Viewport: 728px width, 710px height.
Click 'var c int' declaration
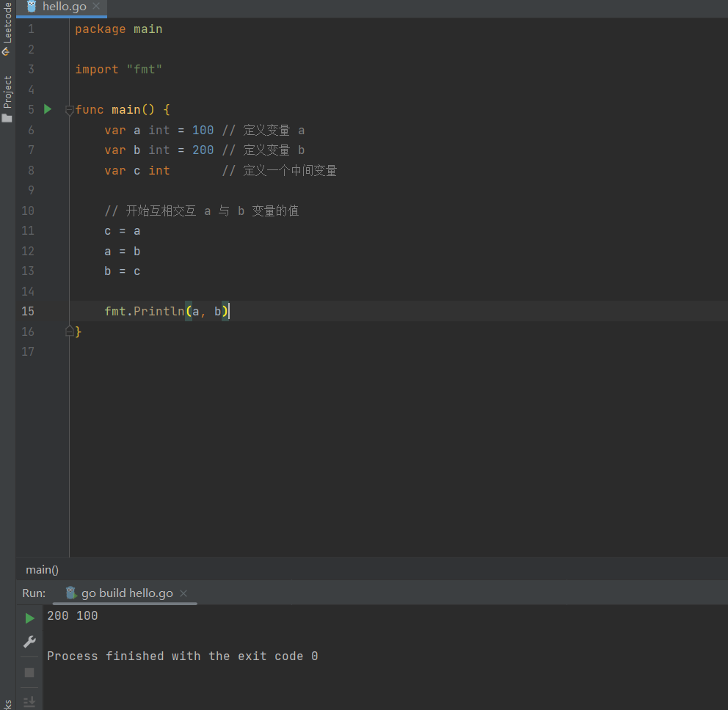pos(137,171)
